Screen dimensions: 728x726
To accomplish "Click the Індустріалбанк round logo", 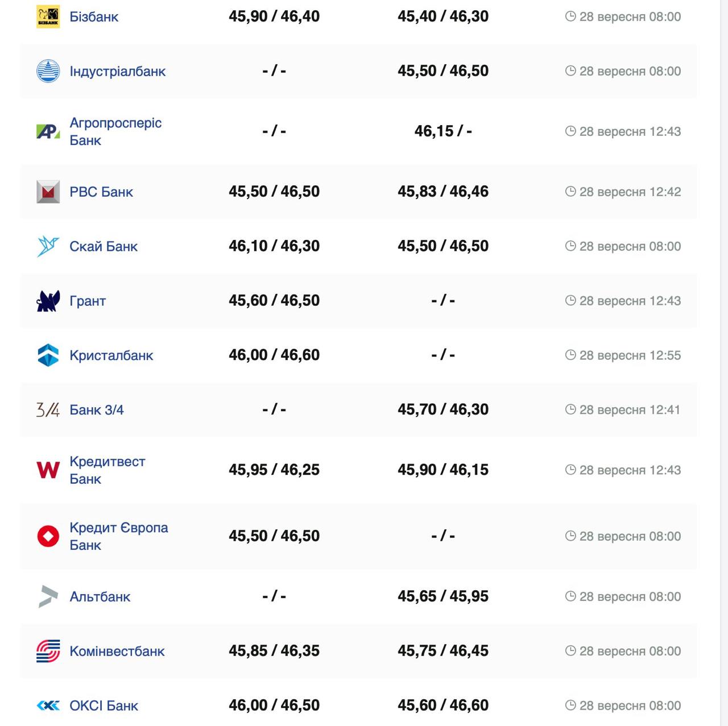I will [48, 71].
